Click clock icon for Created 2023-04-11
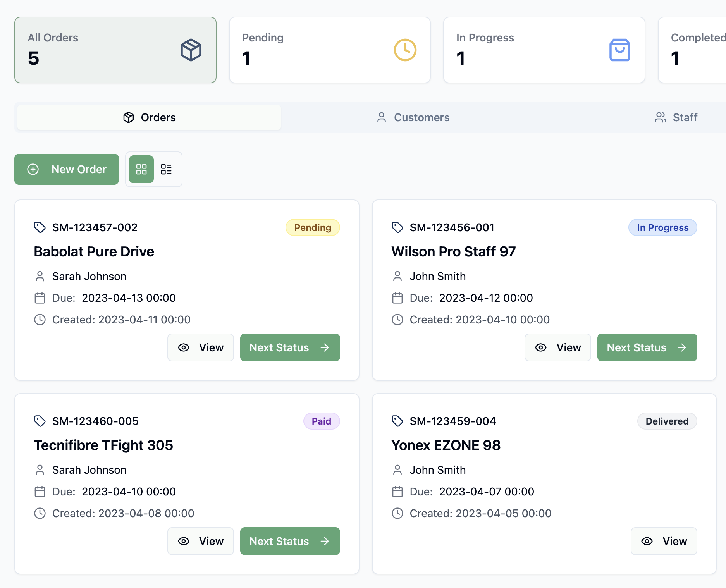726x588 pixels. pyautogui.click(x=40, y=320)
